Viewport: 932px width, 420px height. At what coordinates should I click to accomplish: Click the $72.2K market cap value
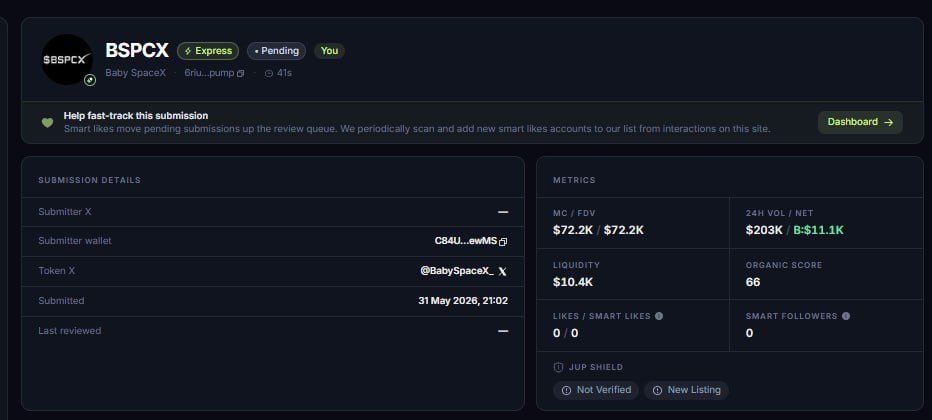[573, 230]
